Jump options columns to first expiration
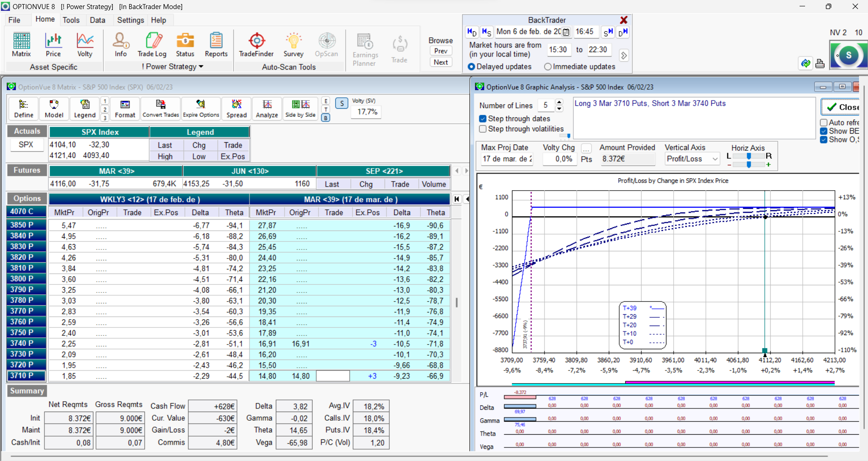The height and width of the screenshot is (461, 868). 457,199
